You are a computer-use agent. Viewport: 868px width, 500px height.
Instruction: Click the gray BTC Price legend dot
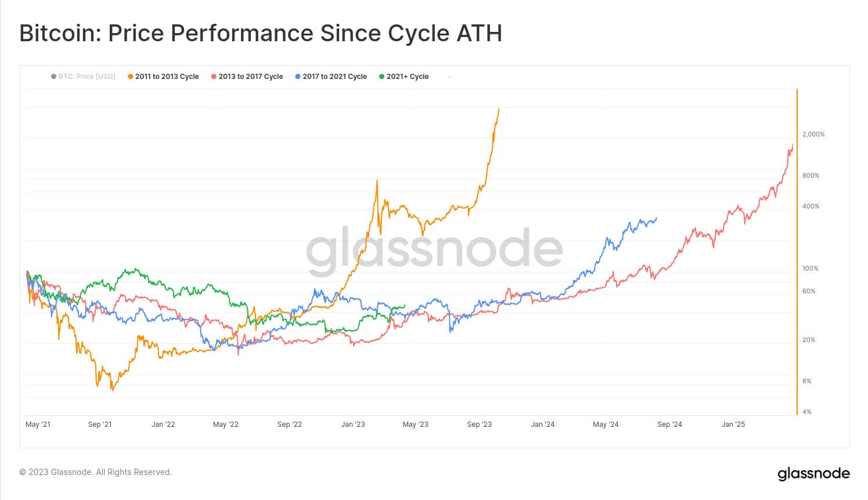coord(54,77)
